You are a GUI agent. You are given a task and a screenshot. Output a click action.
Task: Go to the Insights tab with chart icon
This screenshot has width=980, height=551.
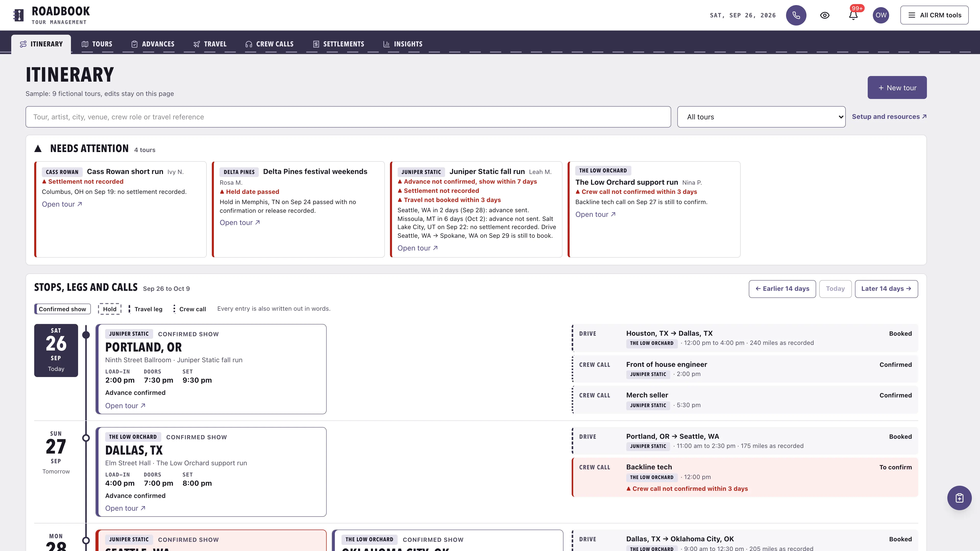(403, 44)
